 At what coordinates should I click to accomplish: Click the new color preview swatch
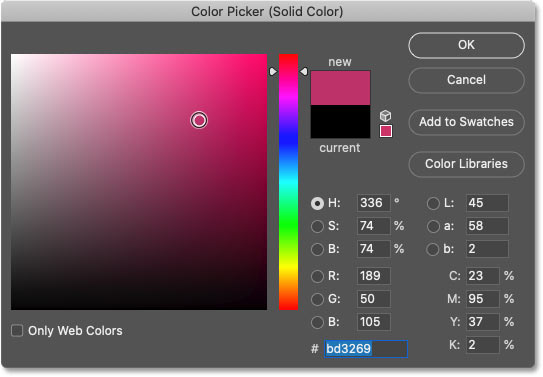coord(340,88)
